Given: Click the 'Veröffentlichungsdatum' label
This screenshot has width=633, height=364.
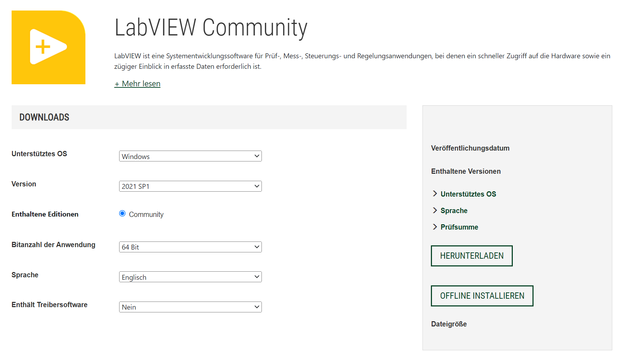Looking at the screenshot, I should coord(470,148).
